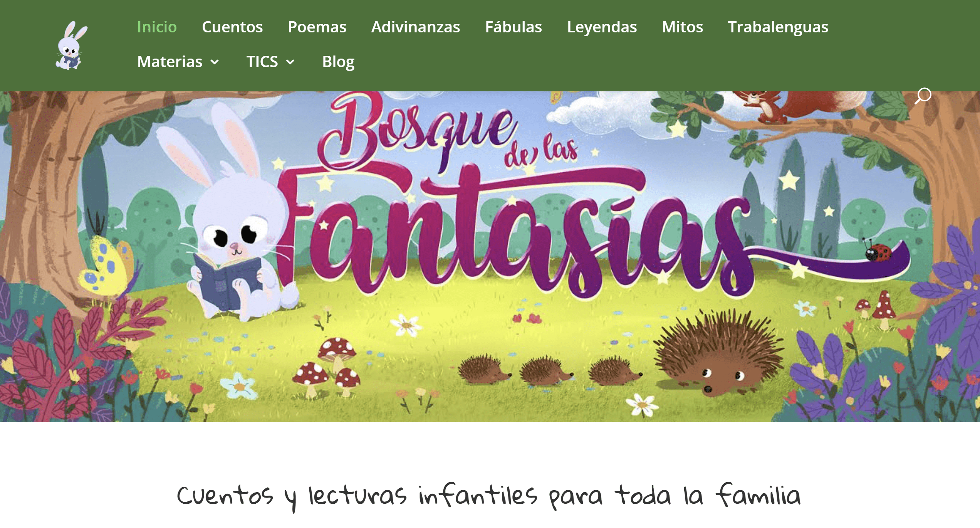Visit the Trabalenguas section

pyautogui.click(x=778, y=27)
